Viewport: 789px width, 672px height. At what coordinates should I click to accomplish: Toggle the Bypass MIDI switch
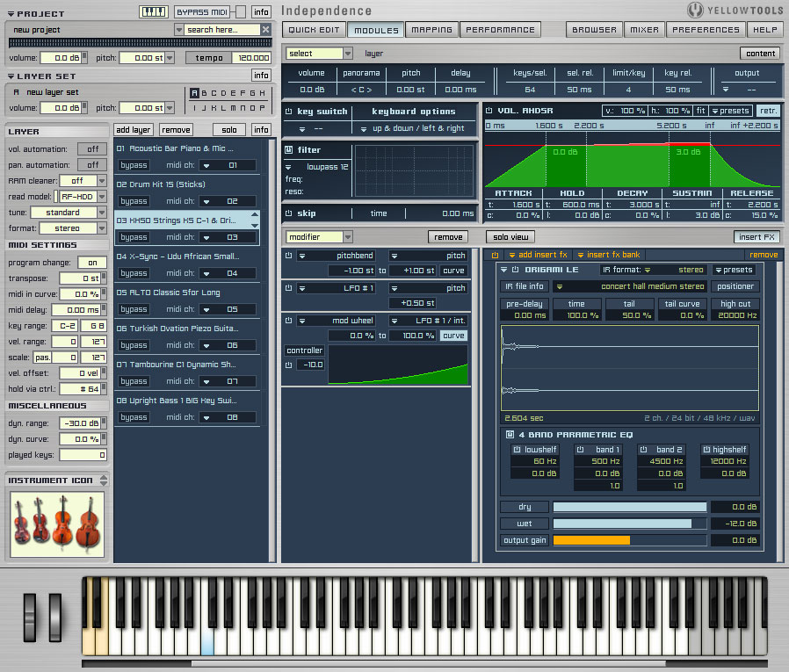pos(241,12)
